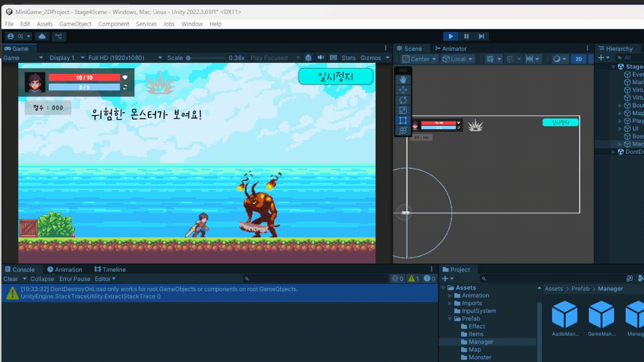This screenshot has width=644, height=362.
Task: Open the GameObject menu
Action: [75, 24]
